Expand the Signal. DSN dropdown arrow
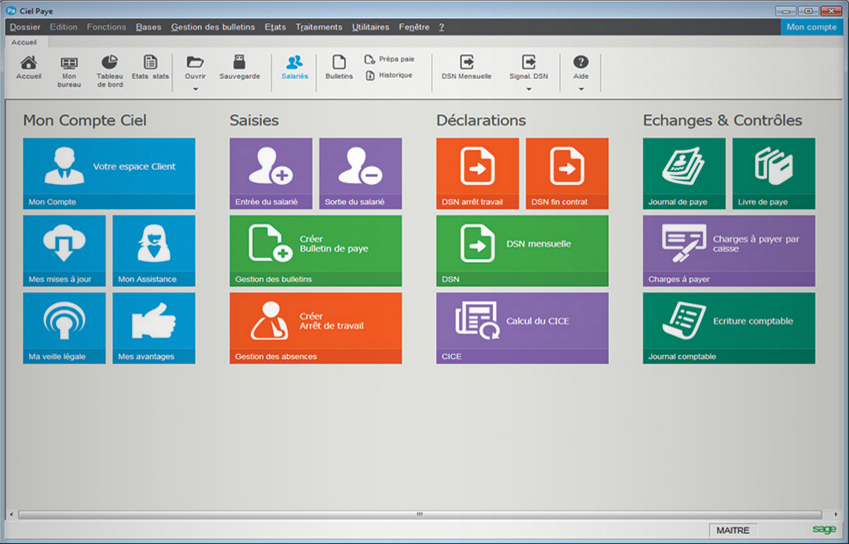849x544 pixels. (x=529, y=89)
